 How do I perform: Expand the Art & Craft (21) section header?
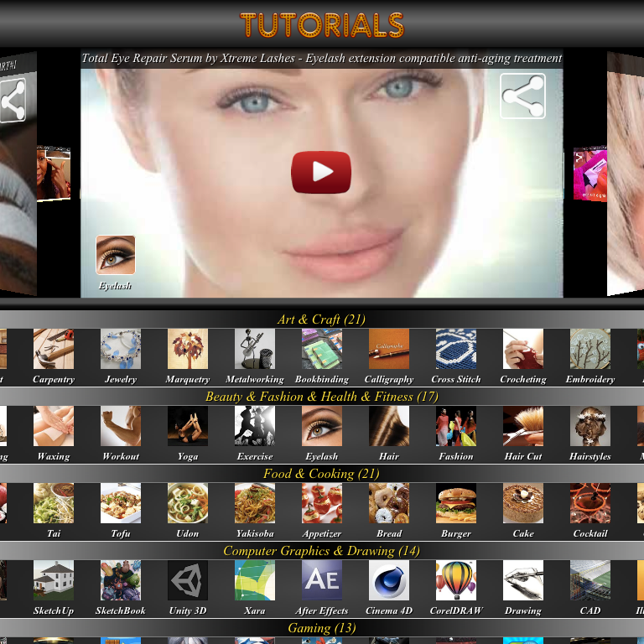click(x=321, y=319)
